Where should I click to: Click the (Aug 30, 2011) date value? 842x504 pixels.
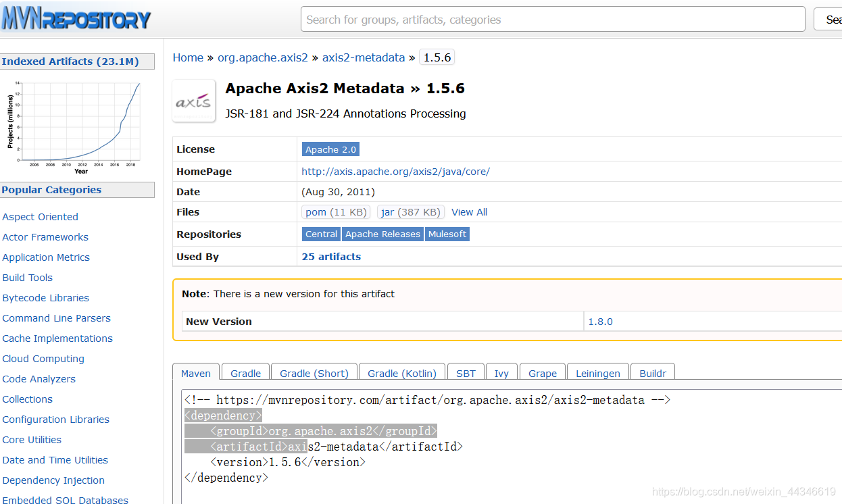[338, 192]
